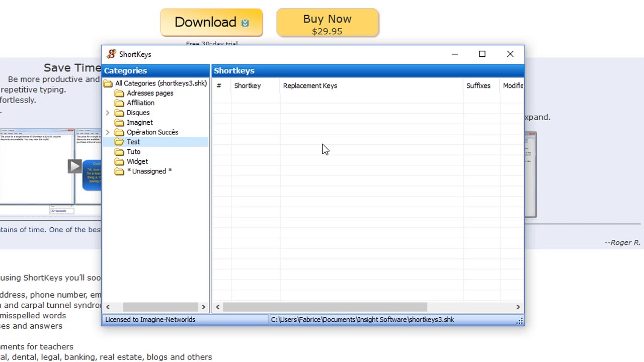This screenshot has height=362, width=644.
Task: Expand the Disques category
Action: click(107, 113)
